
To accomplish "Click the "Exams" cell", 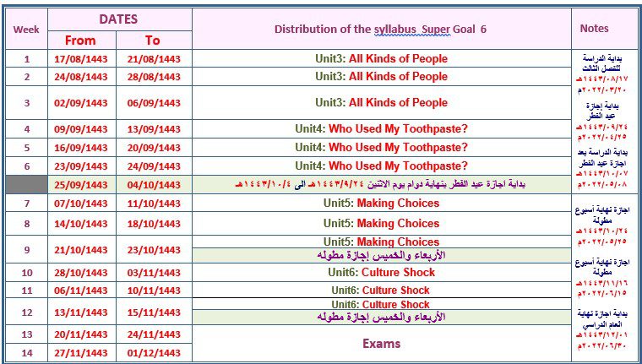I will pos(382,344).
